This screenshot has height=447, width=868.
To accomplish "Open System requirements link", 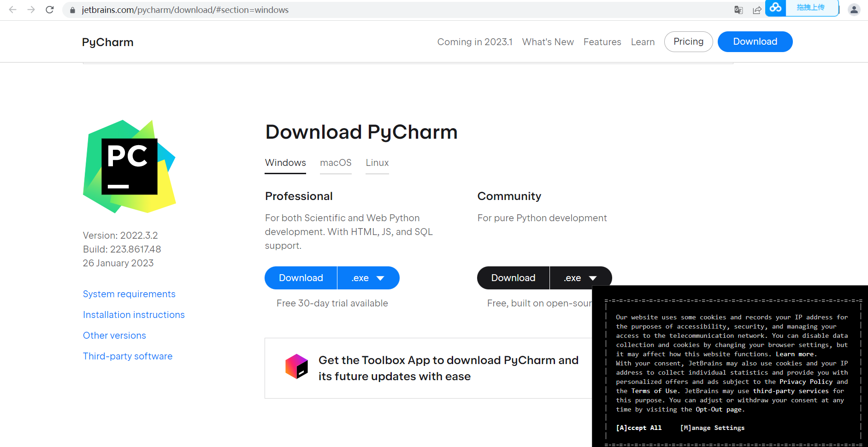I will coord(129,294).
